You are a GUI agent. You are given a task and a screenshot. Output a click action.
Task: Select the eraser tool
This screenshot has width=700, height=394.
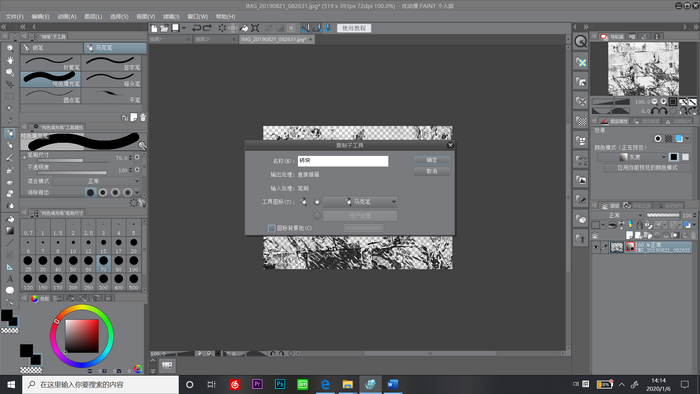click(x=10, y=182)
